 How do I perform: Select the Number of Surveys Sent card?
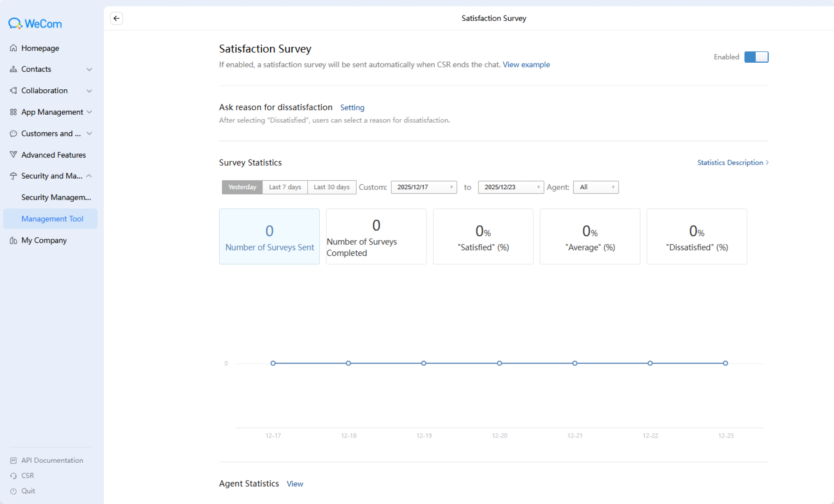[x=269, y=237]
